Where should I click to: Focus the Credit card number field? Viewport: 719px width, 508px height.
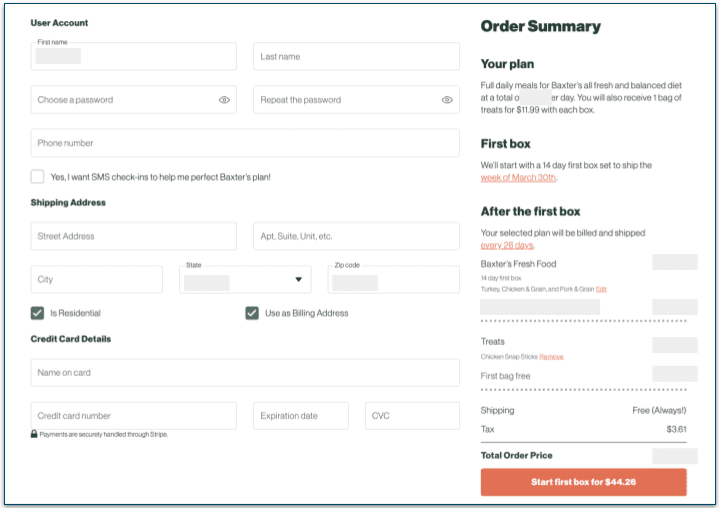pos(134,416)
